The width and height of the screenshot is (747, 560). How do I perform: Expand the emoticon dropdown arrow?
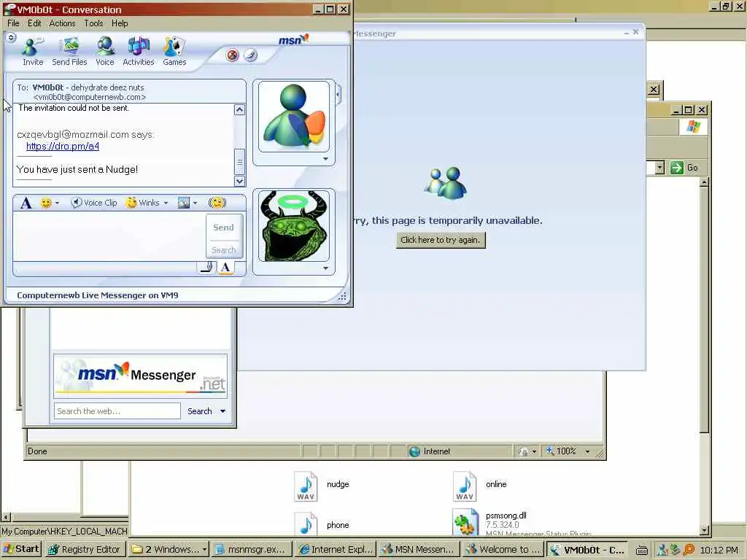click(x=57, y=203)
